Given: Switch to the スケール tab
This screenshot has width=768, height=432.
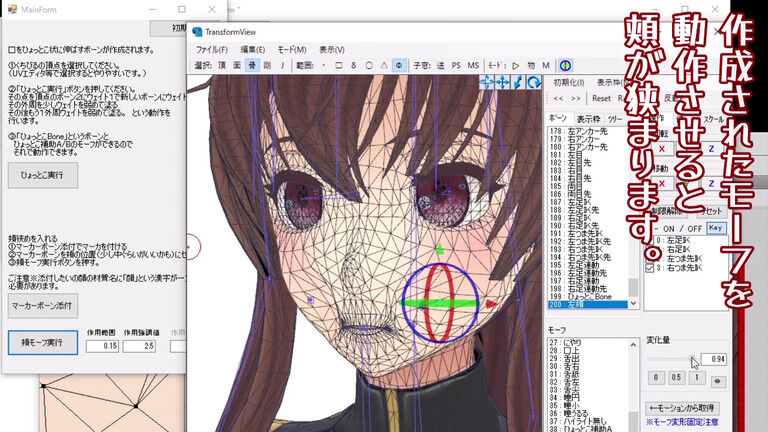Looking at the screenshot, I should coord(713,119).
